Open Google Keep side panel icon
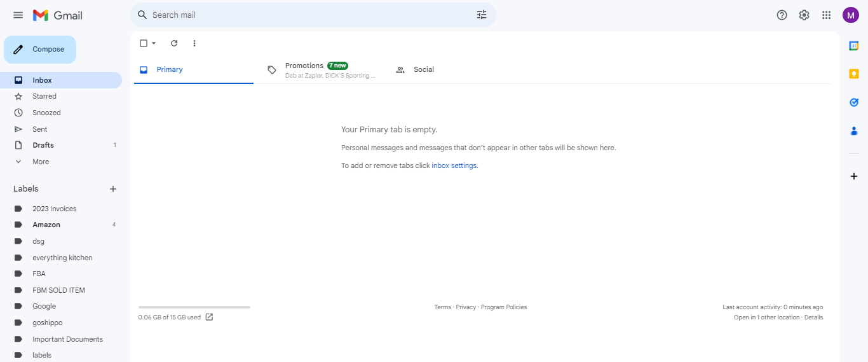This screenshot has width=868, height=362. click(x=854, y=74)
